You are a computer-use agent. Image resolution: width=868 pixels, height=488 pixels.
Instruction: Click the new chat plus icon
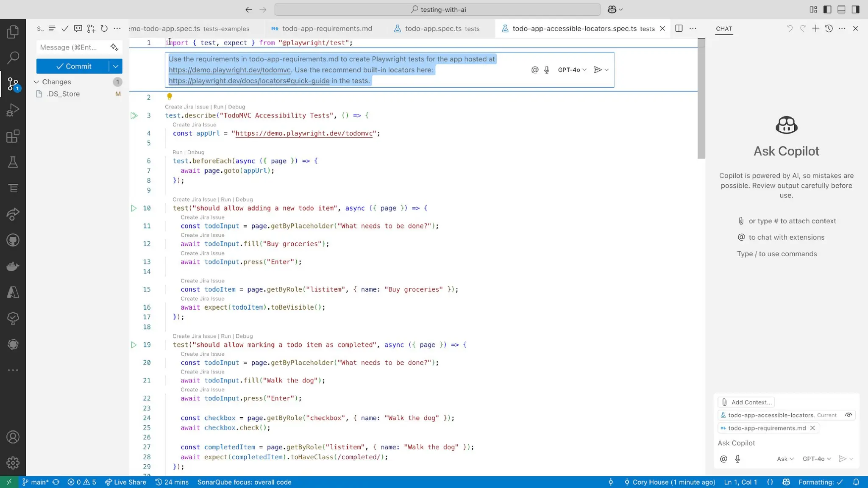coord(815,28)
